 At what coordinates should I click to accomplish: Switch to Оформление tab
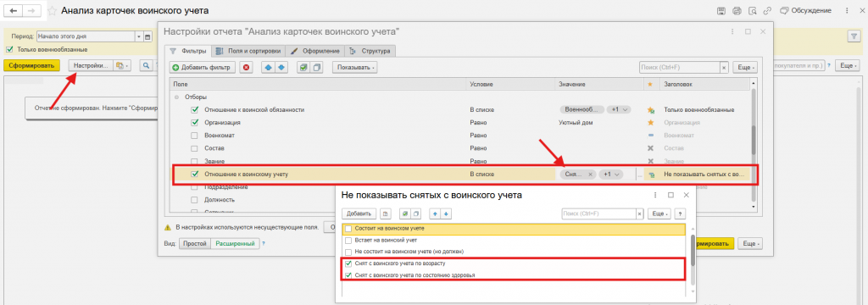(x=314, y=51)
